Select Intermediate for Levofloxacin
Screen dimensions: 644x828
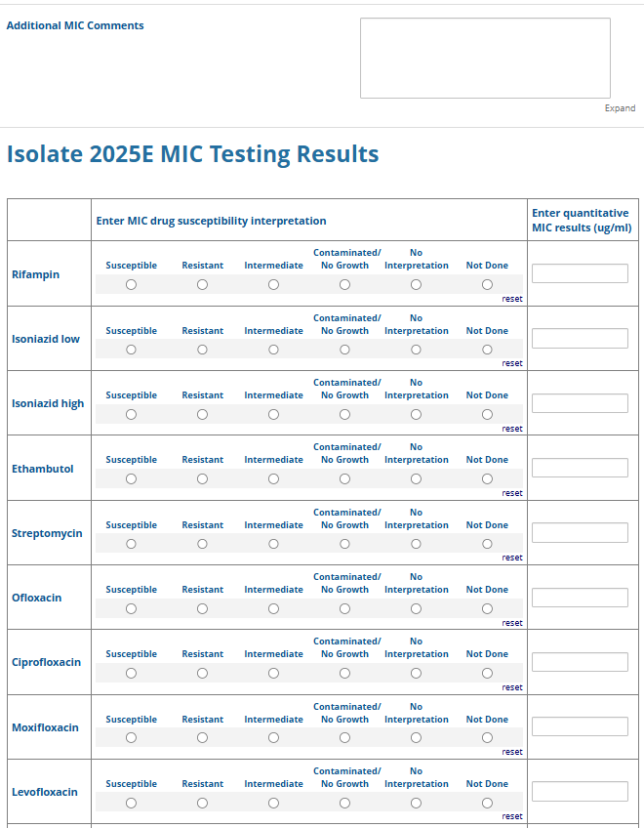(x=273, y=803)
